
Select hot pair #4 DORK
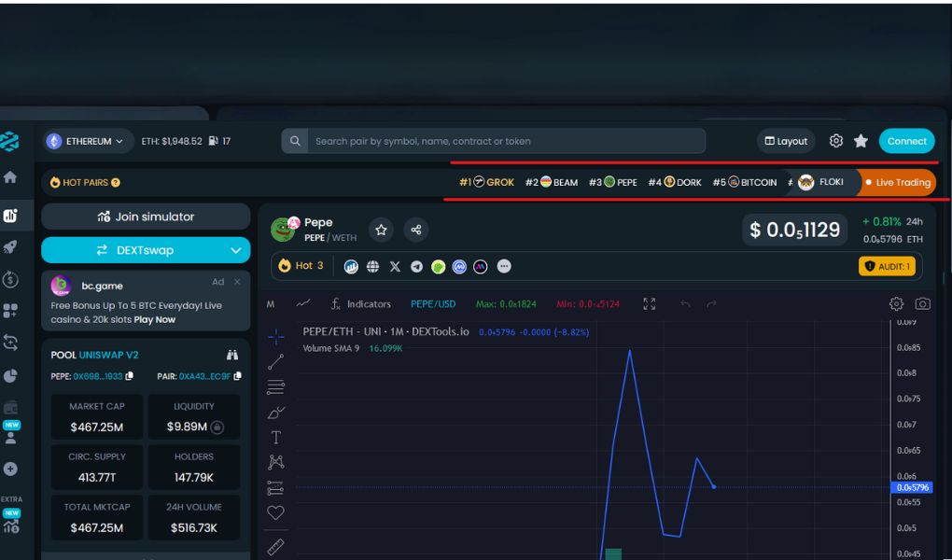click(x=675, y=182)
